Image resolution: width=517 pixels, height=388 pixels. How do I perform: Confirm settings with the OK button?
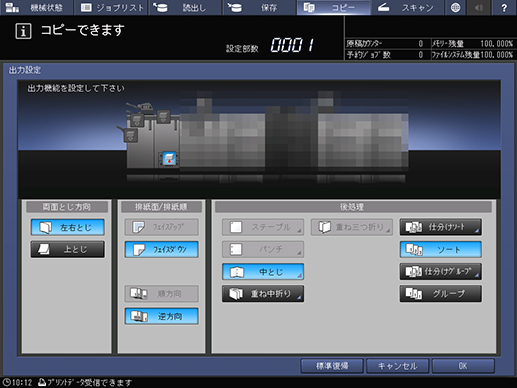[x=463, y=366]
